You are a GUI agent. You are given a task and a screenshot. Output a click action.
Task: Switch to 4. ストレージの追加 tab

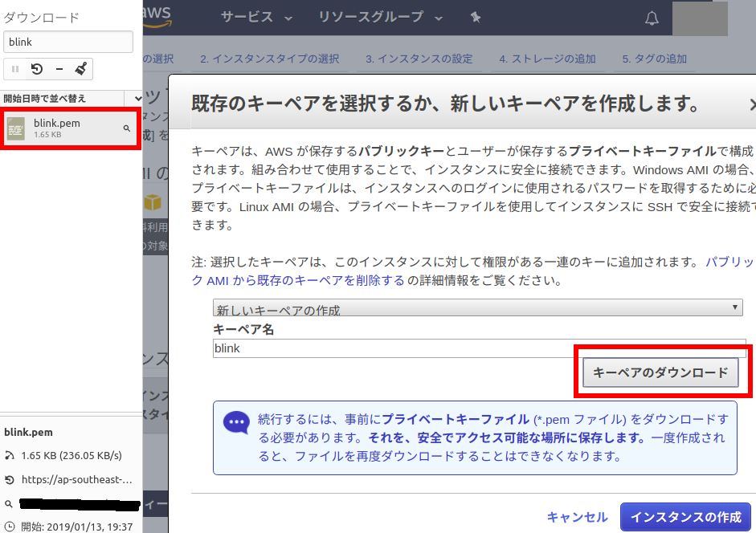point(547,59)
